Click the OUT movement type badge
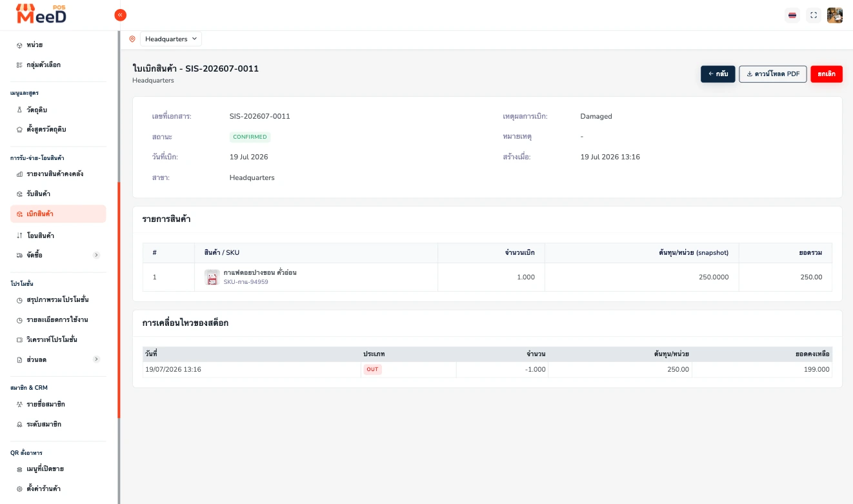Viewport: 853px width, 504px height. tap(372, 369)
